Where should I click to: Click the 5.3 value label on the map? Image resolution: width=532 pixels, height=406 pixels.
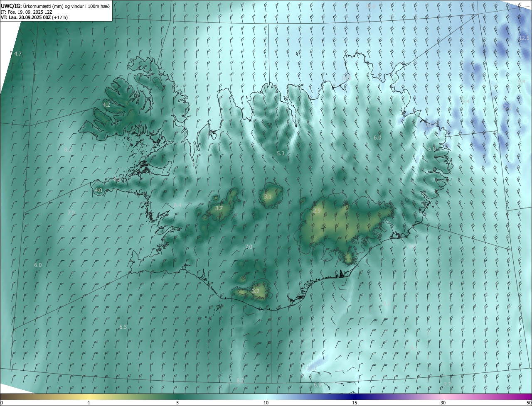[x=281, y=154]
